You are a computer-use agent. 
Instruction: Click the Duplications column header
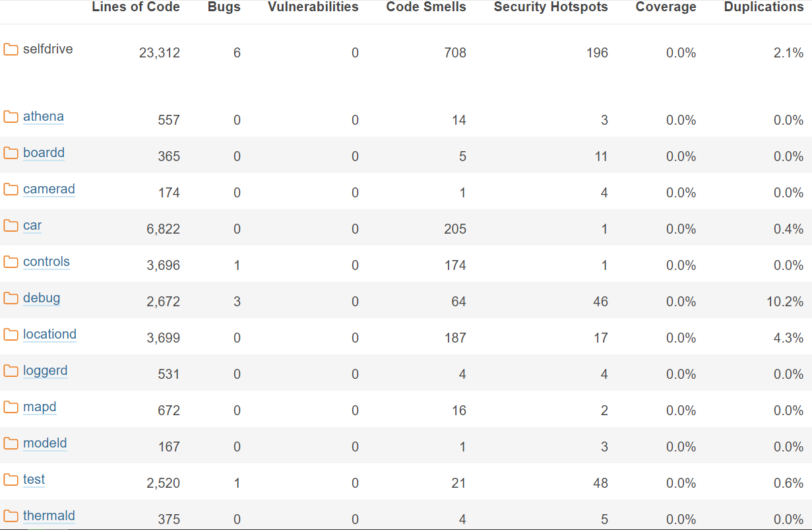(x=764, y=7)
